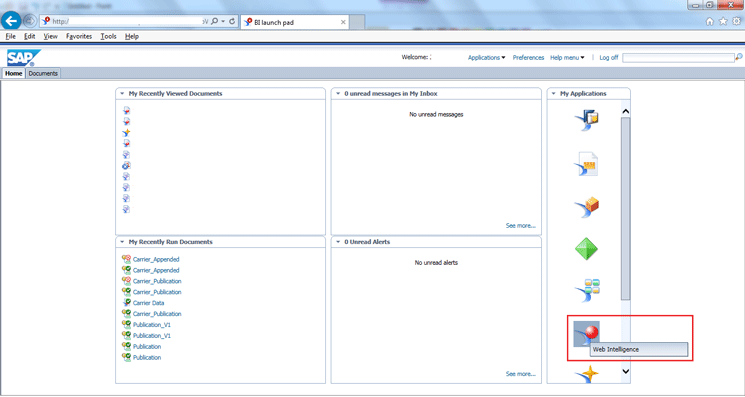This screenshot has height=397, width=745.
Task: Collapse the My Applications panel arrow
Action: click(x=554, y=94)
